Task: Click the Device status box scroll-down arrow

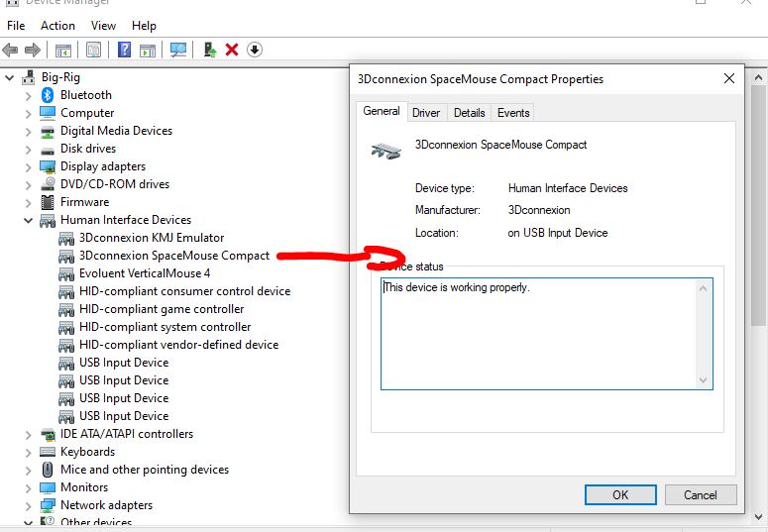Action: tap(704, 380)
